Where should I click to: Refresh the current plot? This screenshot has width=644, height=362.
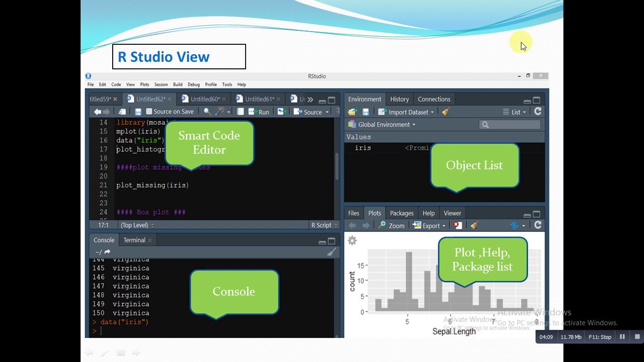tap(537, 225)
